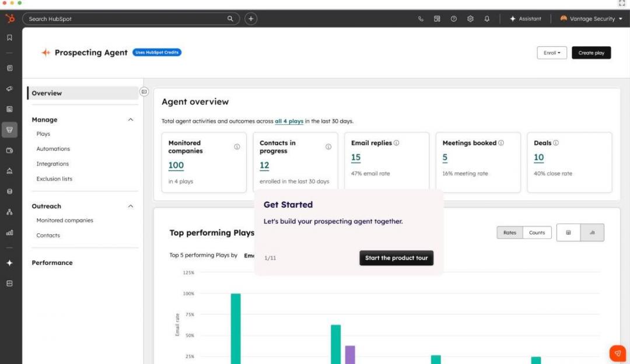Click the HubSpot sprocket logo
630x364 pixels.
pyautogui.click(x=10, y=19)
